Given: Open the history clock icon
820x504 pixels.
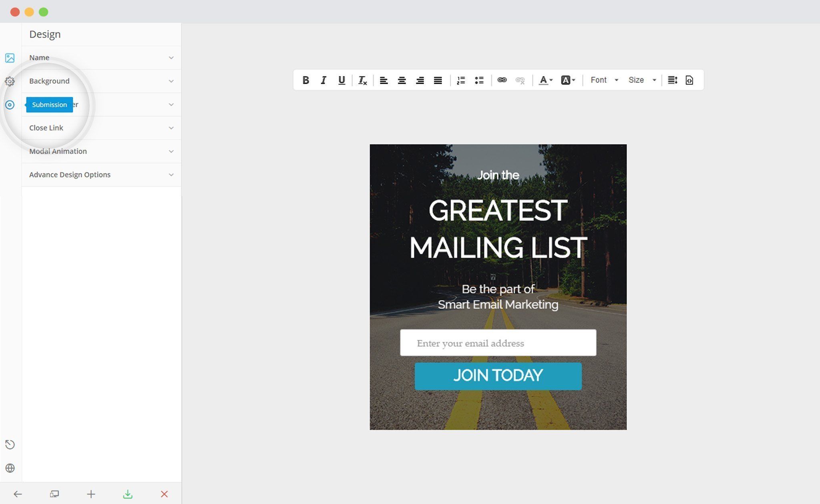Looking at the screenshot, I should click(x=10, y=445).
